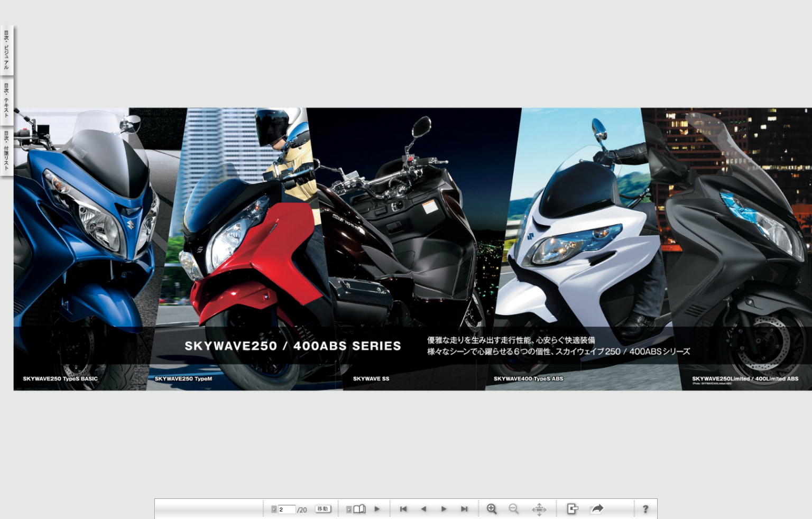This screenshot has height=519, width=812.
Task: Click the 移動 go-to-page button
Action: 323,509
